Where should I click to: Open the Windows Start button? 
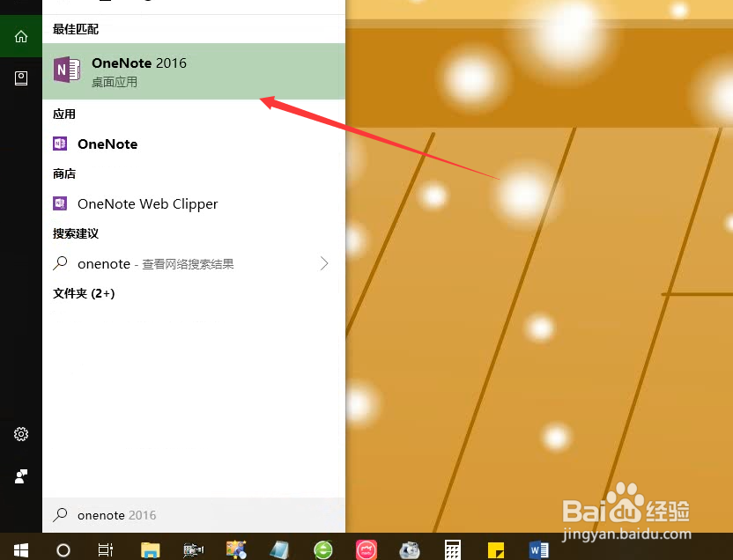tap(20, 549)
